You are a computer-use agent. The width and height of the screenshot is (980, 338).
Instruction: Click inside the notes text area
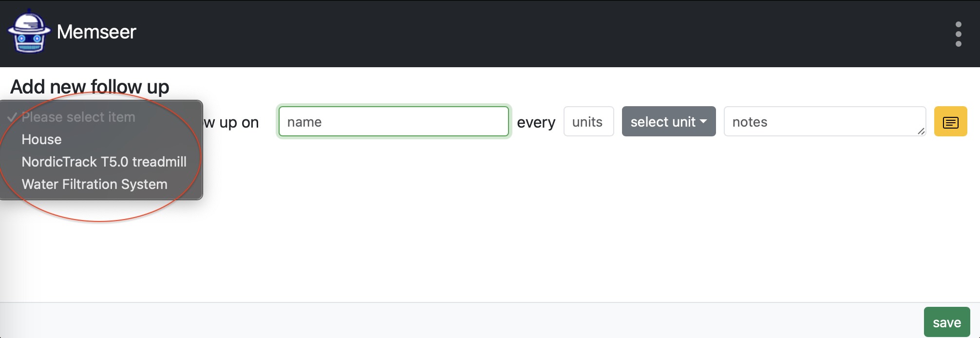[825, 121]
